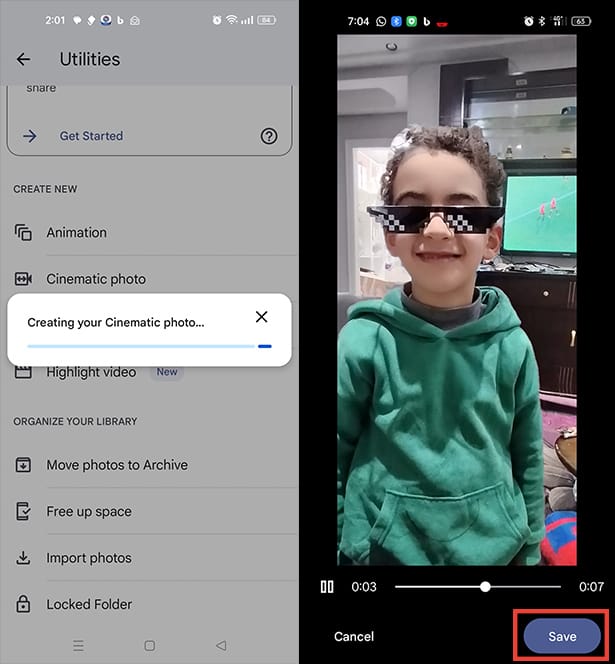Tap the alarm icon in left phone status bar
This screenshot has width=615, height=664.
[217, 19]
